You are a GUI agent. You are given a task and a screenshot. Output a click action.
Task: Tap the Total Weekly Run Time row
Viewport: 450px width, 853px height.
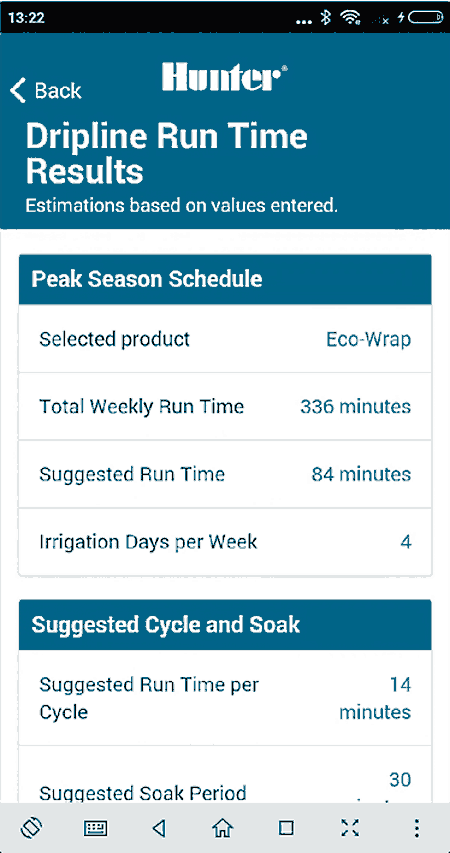(x=225, y=406)
